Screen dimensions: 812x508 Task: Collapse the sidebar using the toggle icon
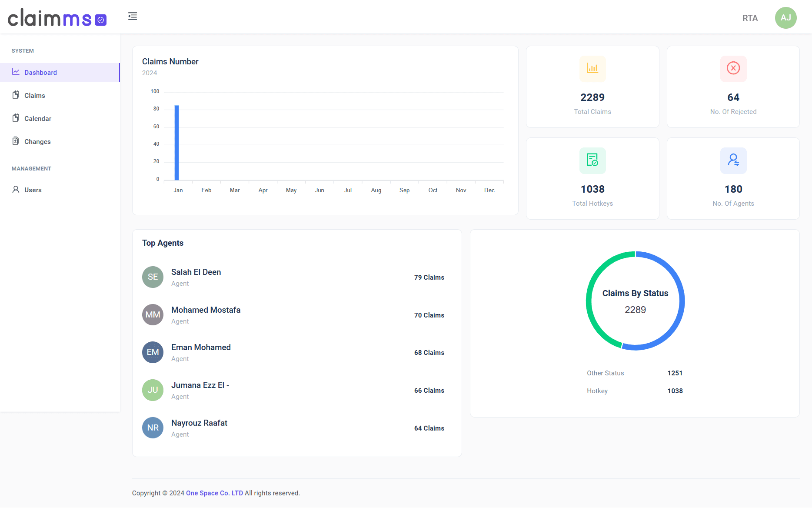[x=133, y=16]
